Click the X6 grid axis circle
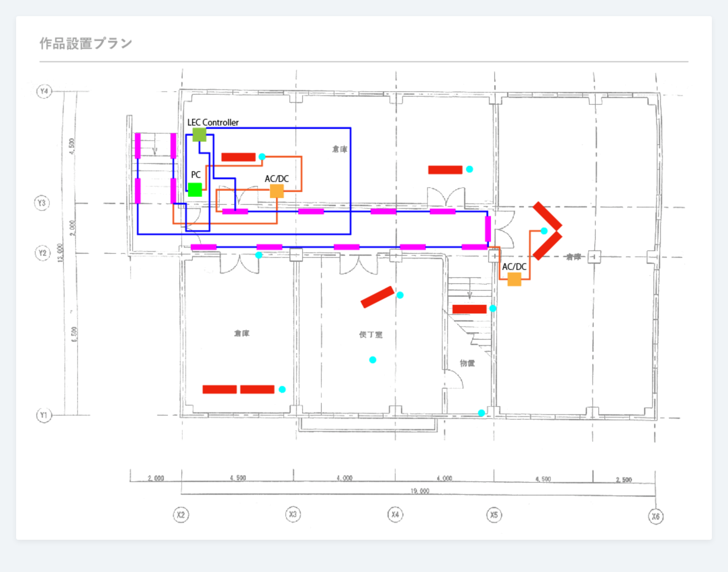This screenshot has height=572, width=728. point(655,516)
